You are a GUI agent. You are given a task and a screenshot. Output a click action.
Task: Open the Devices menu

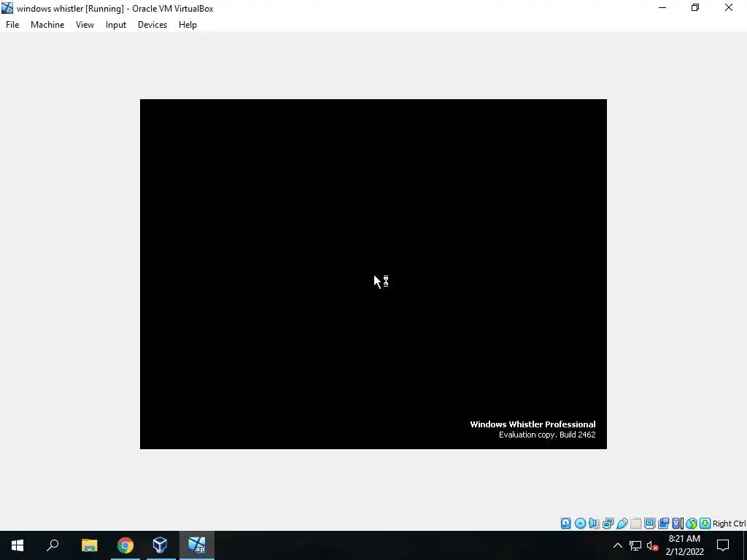pos(152,25)
